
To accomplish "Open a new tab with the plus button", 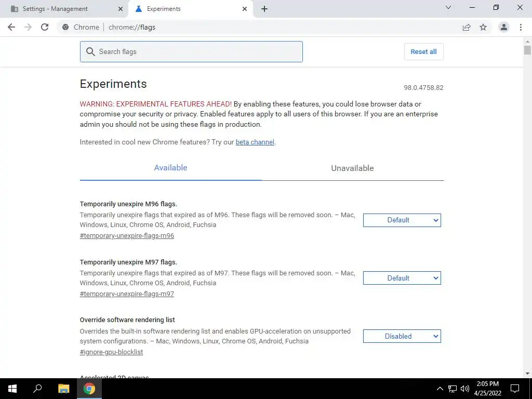I will [264, 9].
